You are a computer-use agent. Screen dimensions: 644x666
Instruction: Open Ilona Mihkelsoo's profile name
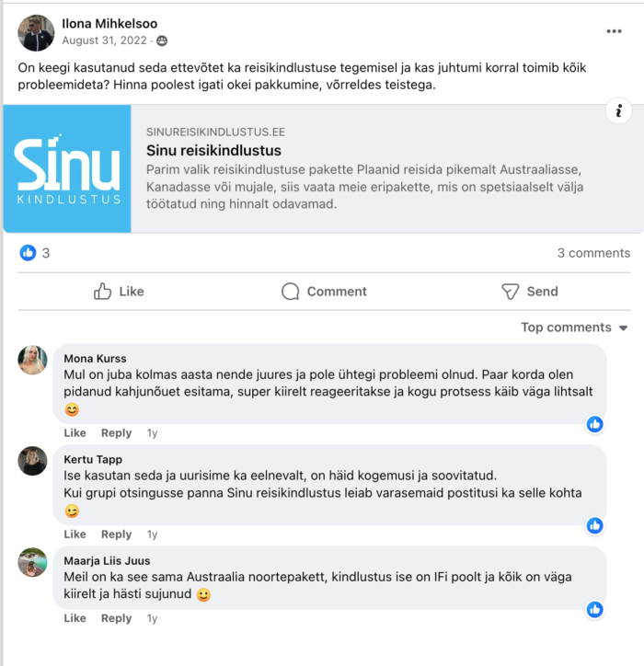(x=109, y=24)
